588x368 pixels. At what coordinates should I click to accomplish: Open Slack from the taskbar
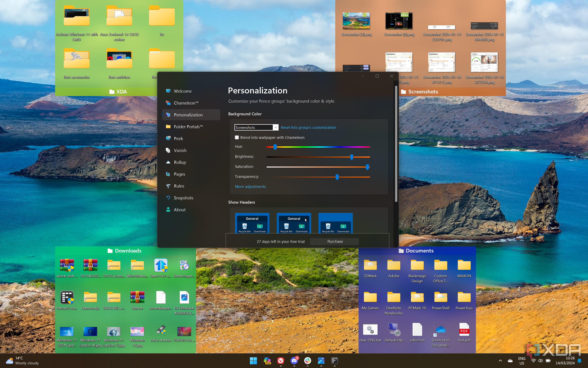[x=308, y=361]
